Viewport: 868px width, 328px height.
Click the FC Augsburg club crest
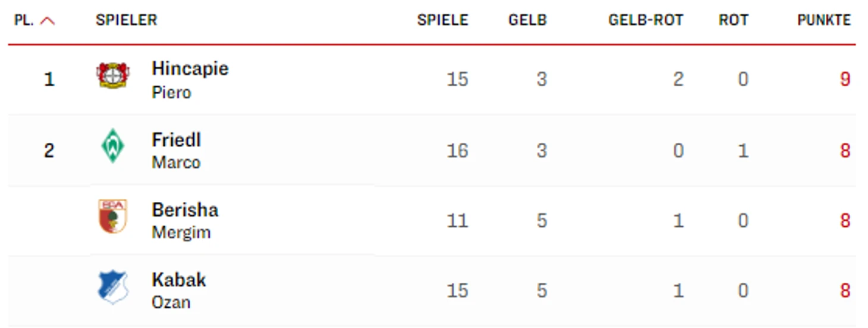point(112,216)
